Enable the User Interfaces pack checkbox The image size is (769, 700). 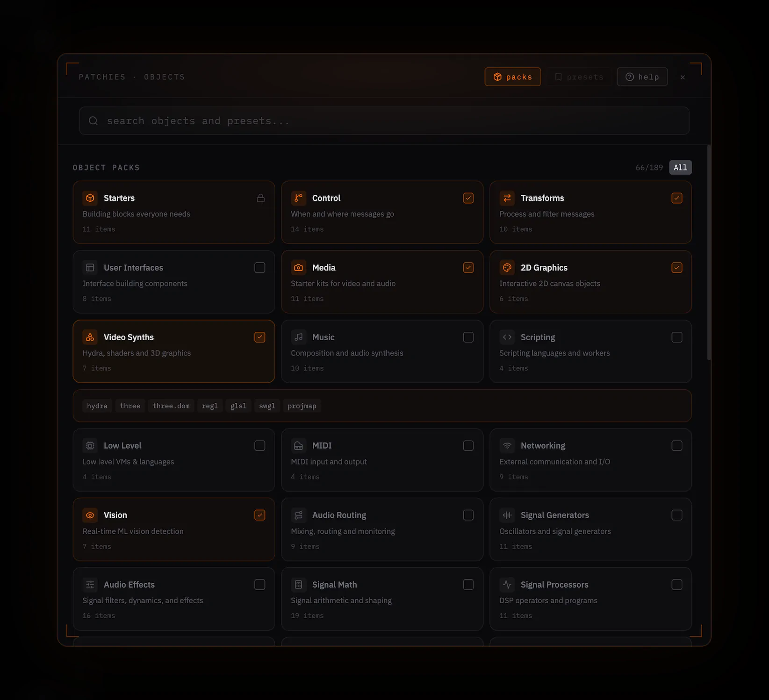pyautogui.click(x=259, y=268)
